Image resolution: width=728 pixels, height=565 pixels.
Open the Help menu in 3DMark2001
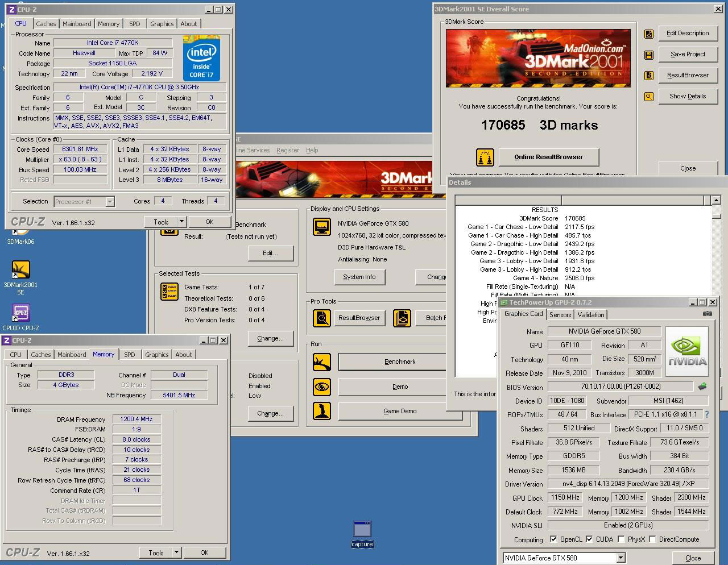312,150
